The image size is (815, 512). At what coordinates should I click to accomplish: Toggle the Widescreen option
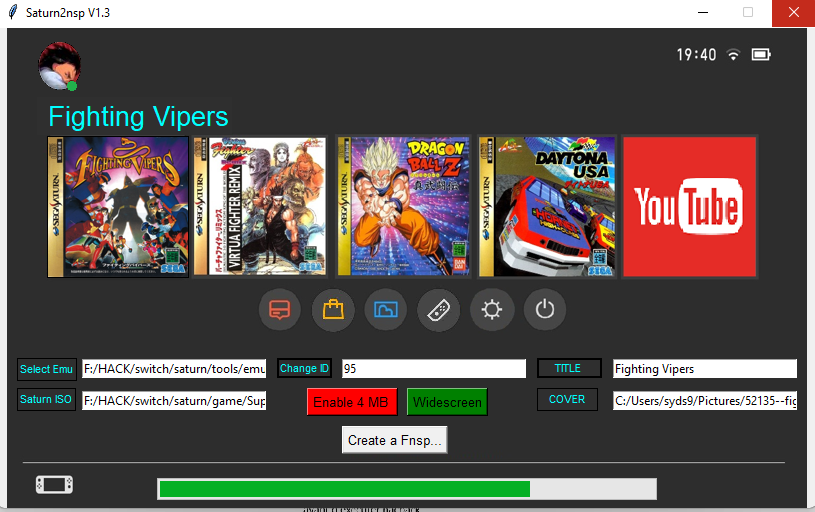click(x=447, y=402)
